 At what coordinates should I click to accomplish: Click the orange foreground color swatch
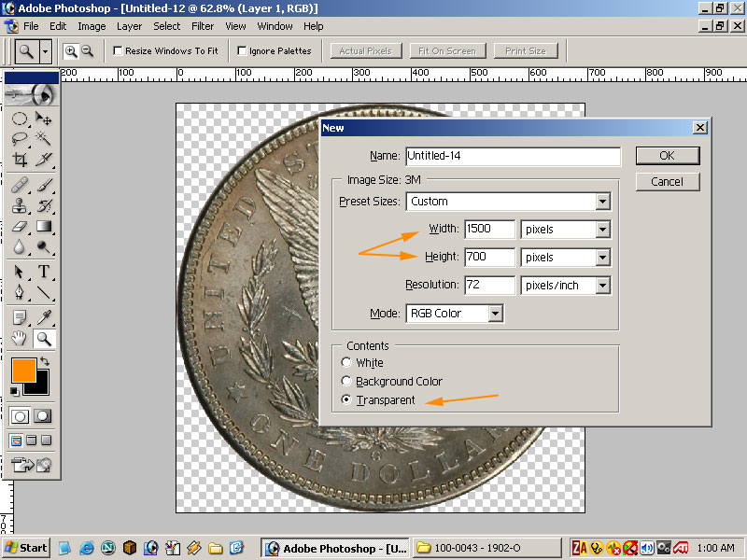coord(23,371)
